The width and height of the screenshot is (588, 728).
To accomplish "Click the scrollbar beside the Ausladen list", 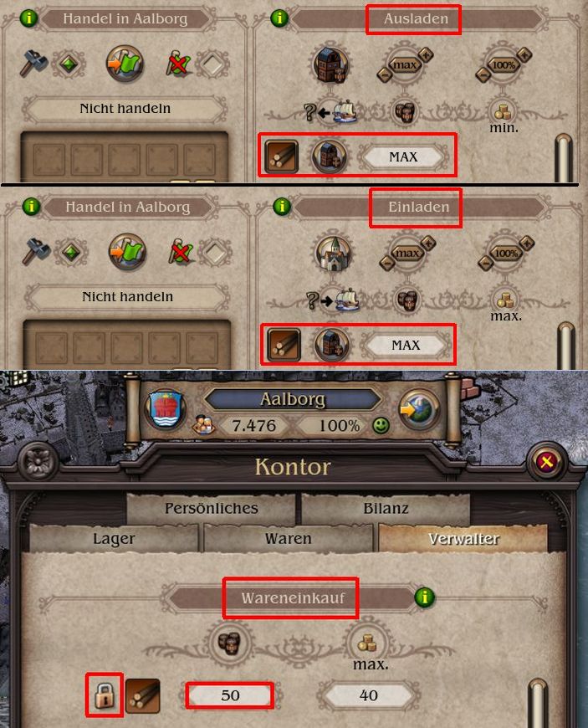I will pos(564,158).
